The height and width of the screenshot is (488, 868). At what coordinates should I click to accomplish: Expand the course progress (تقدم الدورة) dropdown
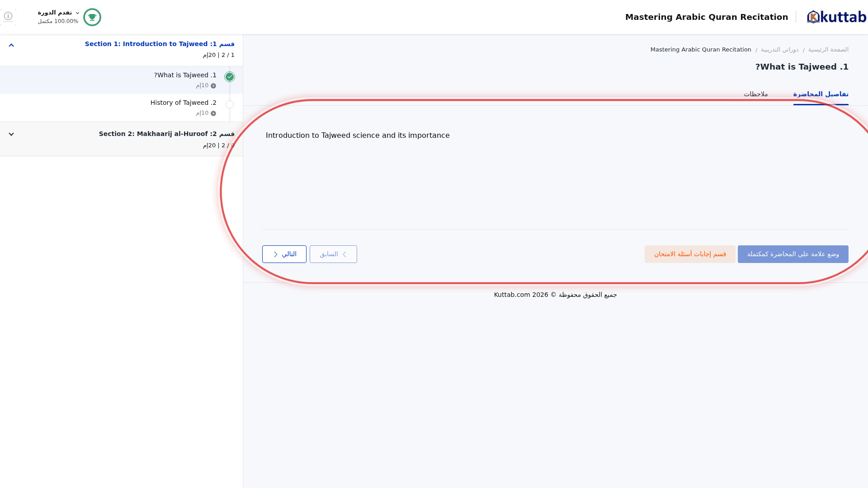[x=58, y=13]
